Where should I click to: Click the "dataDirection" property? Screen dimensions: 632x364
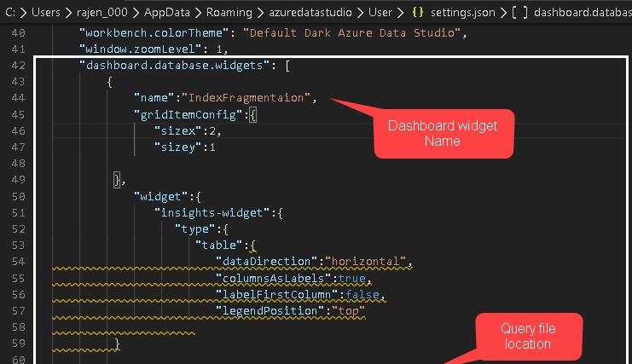click(x=266, y=262)
